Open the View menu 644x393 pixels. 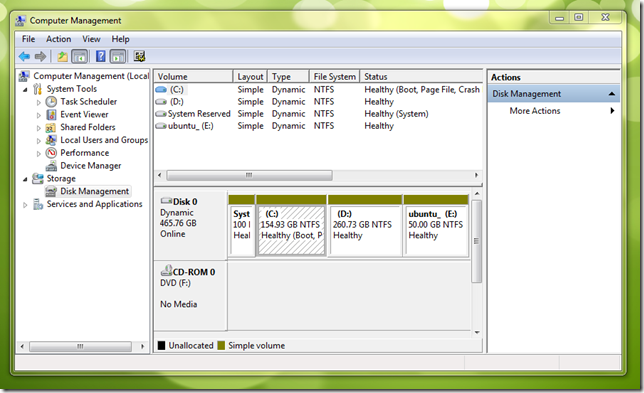pos(91,39)
